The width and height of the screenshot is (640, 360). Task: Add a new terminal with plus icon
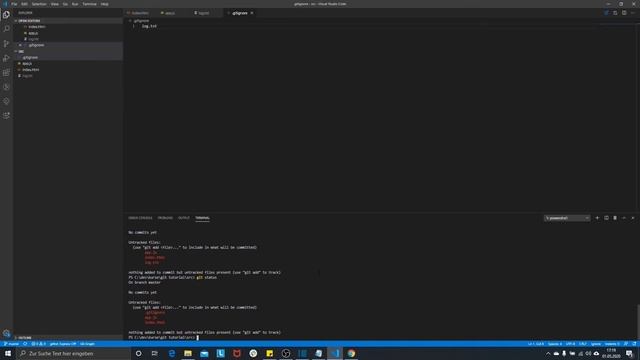click(x=597, y=218)
